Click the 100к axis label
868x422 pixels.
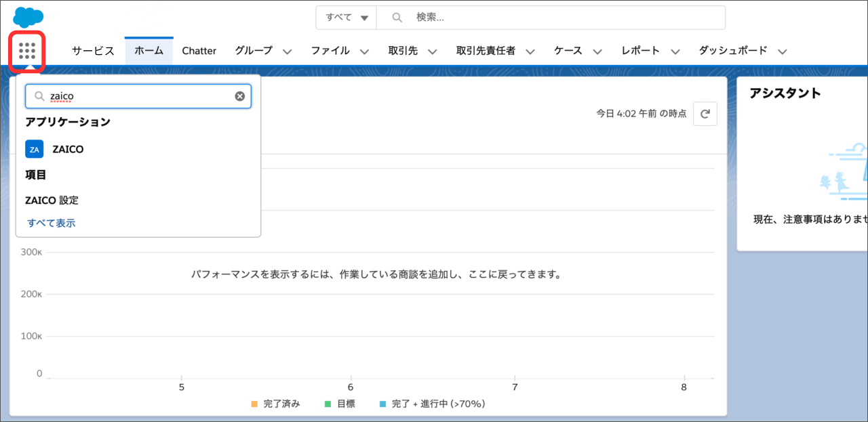[x=31, y=337]
